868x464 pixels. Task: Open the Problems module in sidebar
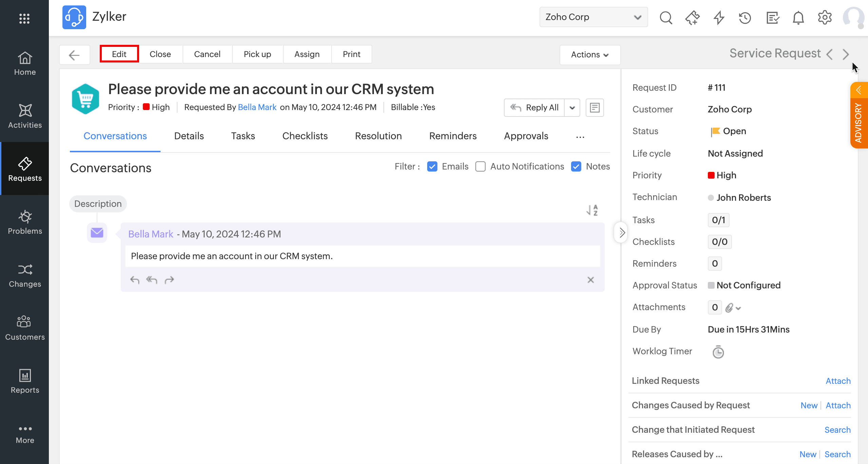click(x=25, y=222)
